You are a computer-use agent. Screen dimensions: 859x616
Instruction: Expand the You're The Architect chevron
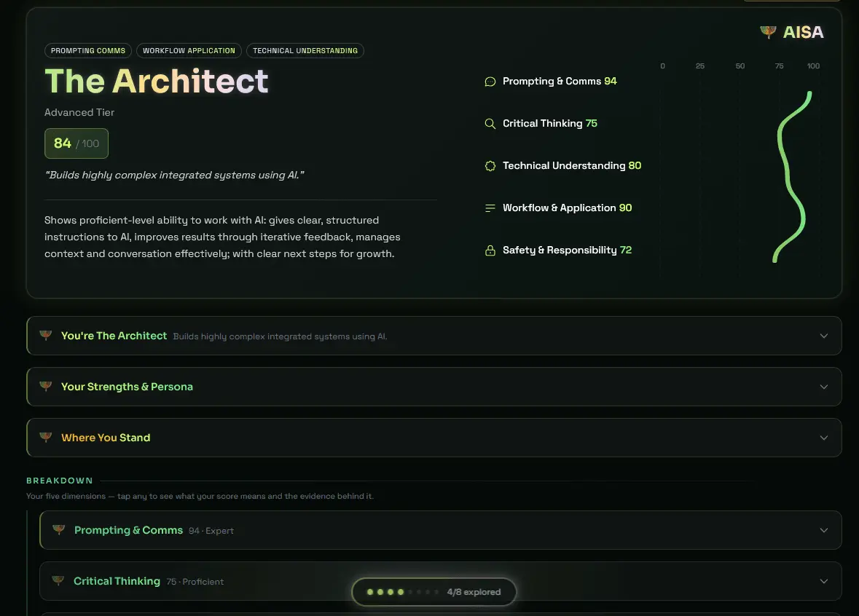point(824,336)
